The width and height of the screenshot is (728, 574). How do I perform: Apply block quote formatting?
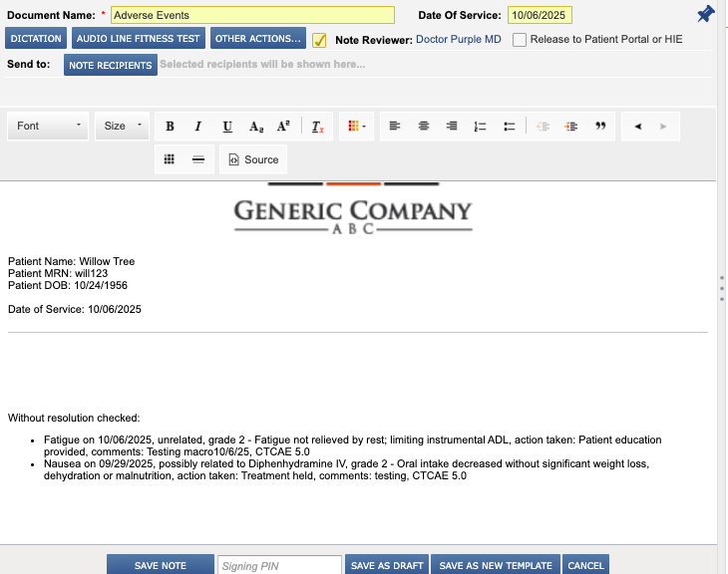[x=600, y=127]
